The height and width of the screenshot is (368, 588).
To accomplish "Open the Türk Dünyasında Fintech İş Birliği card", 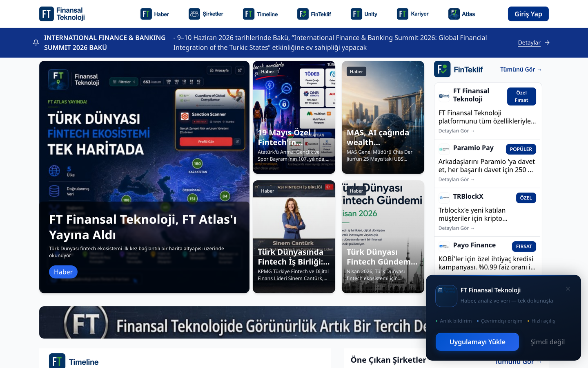I will [294, 237].
